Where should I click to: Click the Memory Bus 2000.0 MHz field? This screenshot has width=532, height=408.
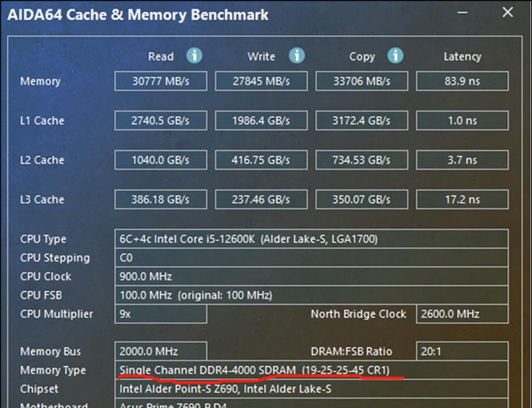[161, 351]
